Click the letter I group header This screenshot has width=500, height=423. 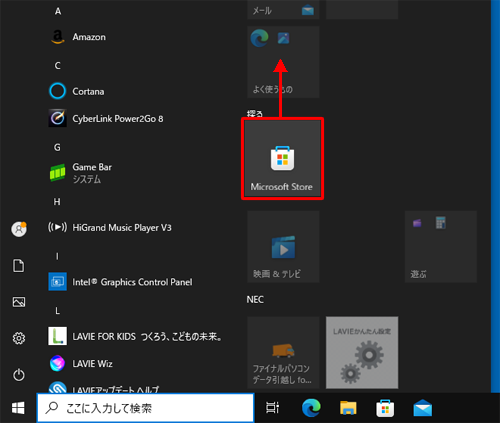pyautogui.click(x=57, y=256)
